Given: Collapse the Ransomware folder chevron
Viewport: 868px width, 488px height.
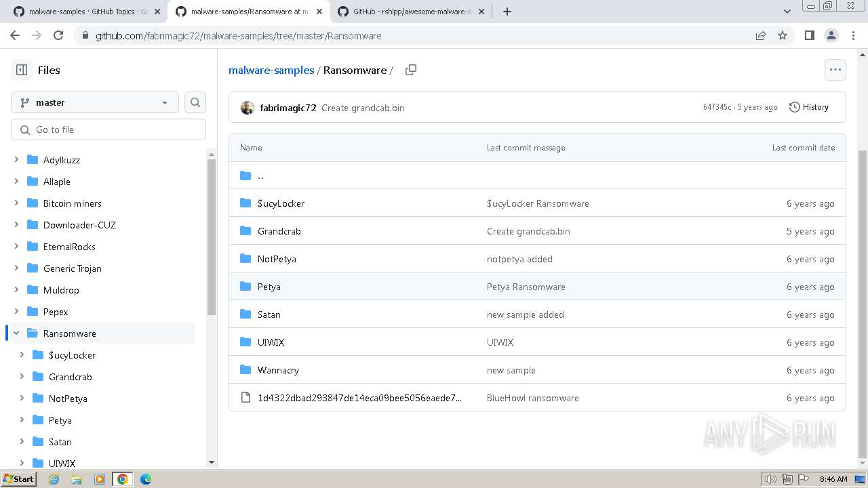Looking at the screenshot, I should (x=16, y=333).
